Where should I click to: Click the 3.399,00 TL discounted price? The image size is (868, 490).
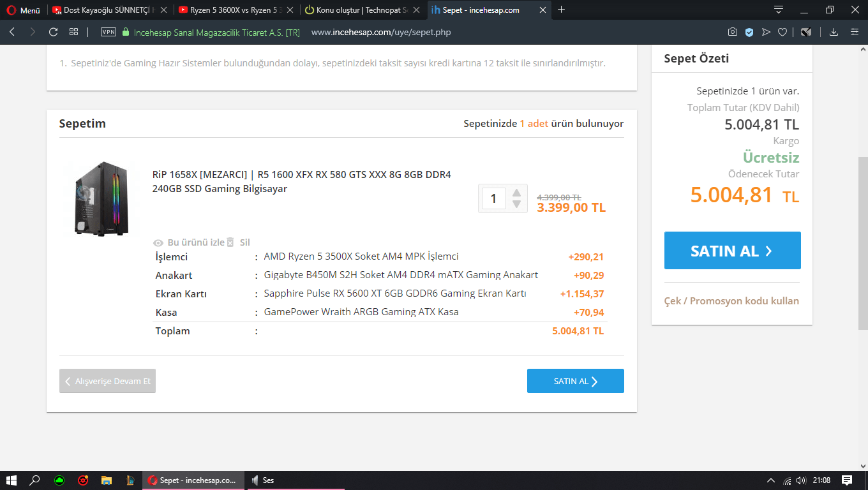pyautogui.click(x=571, y=208)
